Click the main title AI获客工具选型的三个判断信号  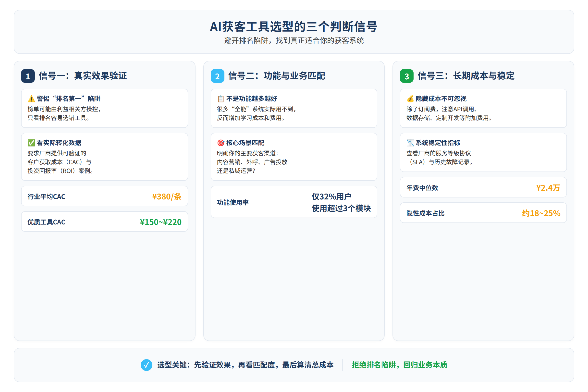pyautogui.click(x=294, y=26)
